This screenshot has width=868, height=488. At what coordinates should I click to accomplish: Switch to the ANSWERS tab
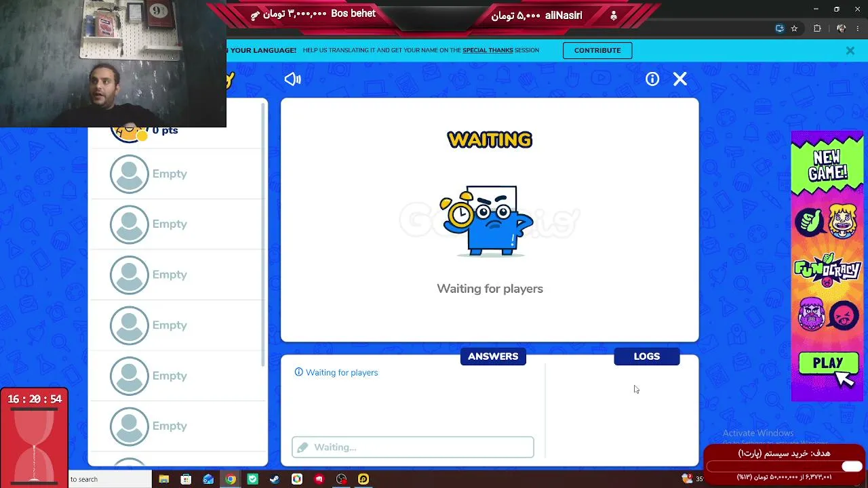(493, 357)
